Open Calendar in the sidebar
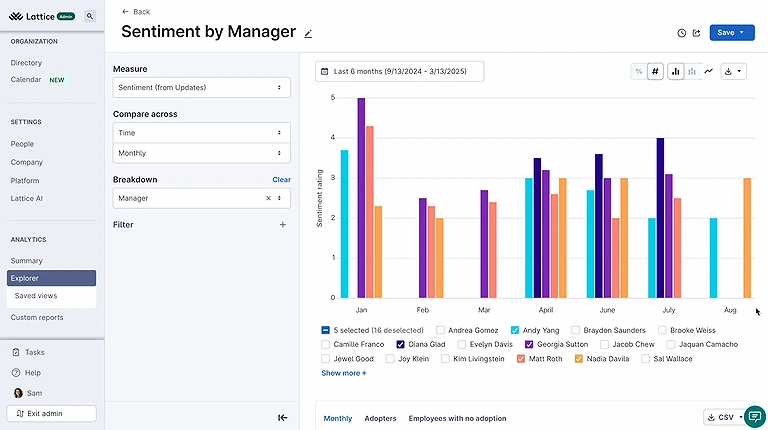Viewport: 768px width, 430px height. (x=26, y=79)
